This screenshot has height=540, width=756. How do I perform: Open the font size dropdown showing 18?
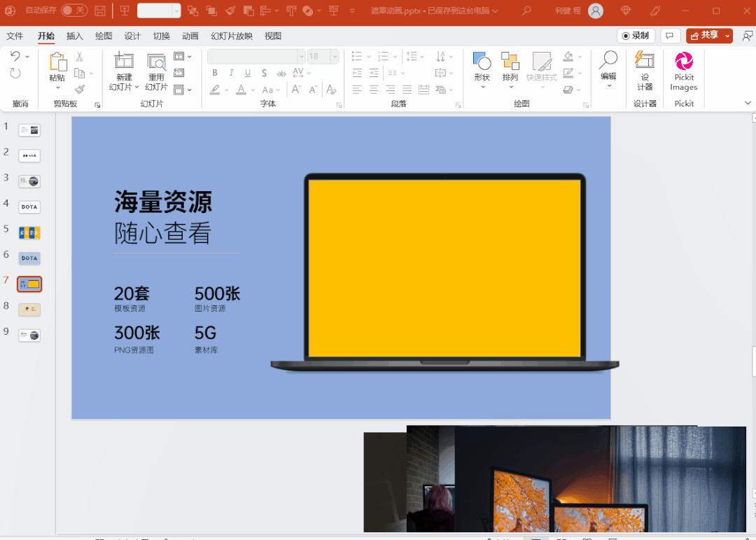(x=333, y=56)
